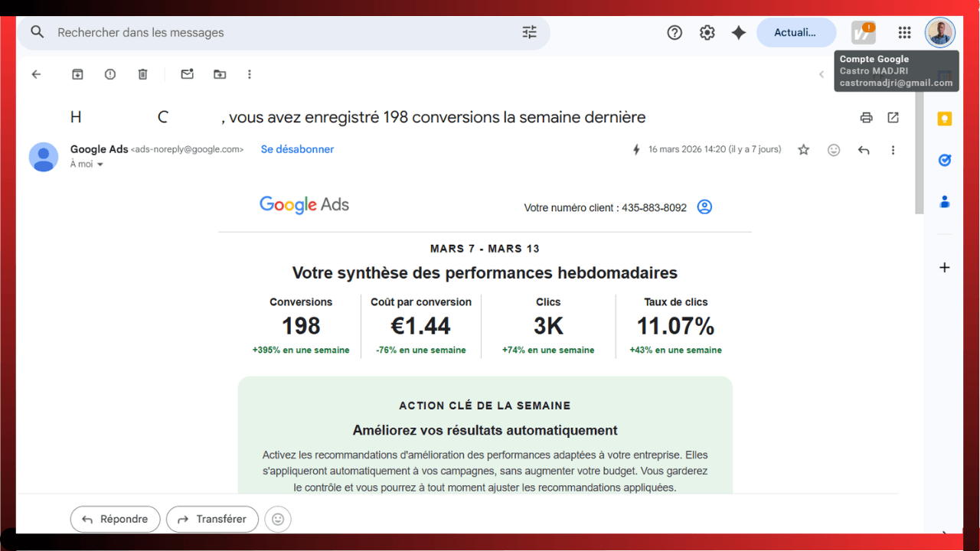Screen dimensions: 980x551
Task: Click "Améliorez vos résultats automatiquement" heading
Action: pos(485,430)
